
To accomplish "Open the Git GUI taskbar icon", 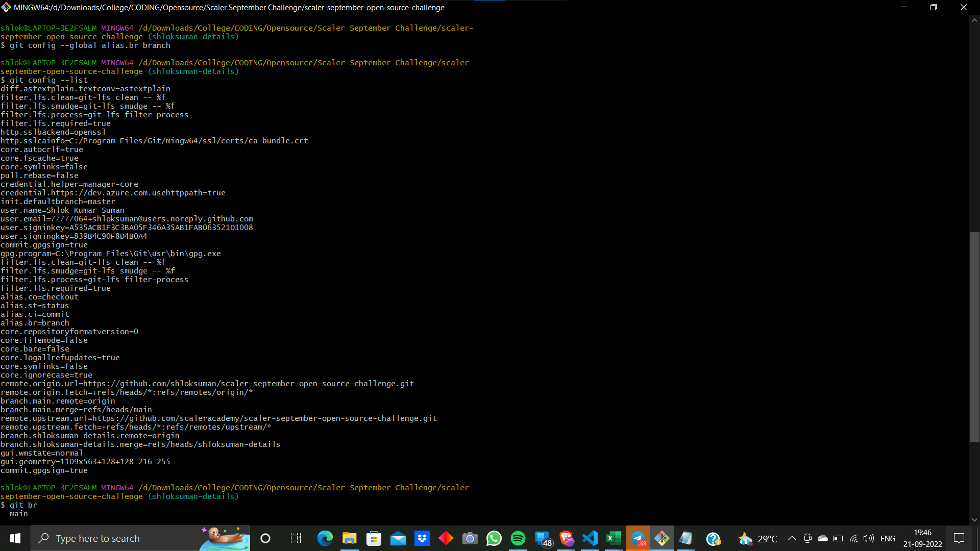I will coord(662,538).
